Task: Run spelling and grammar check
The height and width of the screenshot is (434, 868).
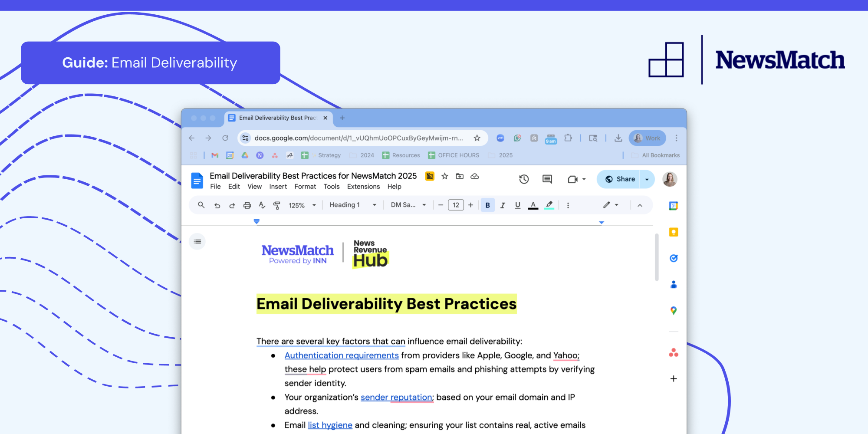Action: click(x=262, y=205)
